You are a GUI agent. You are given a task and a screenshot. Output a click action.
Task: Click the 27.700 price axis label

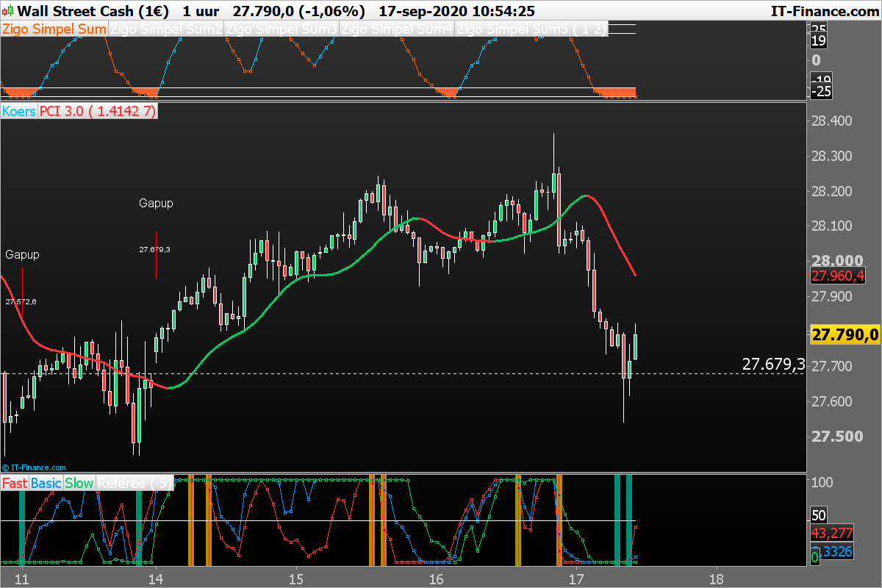click(833, 366)
